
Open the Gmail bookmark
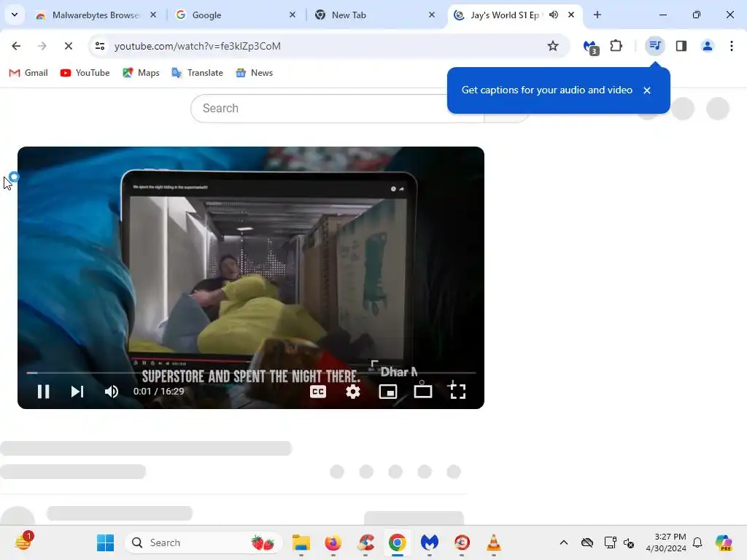click(x=28, y=73)
